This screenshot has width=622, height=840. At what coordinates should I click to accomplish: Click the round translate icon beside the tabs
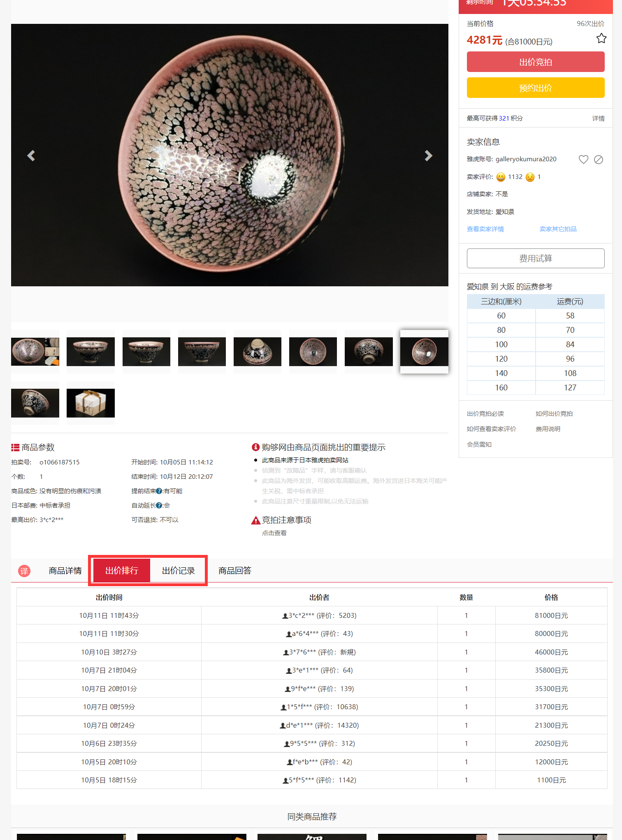click(24, 571)
